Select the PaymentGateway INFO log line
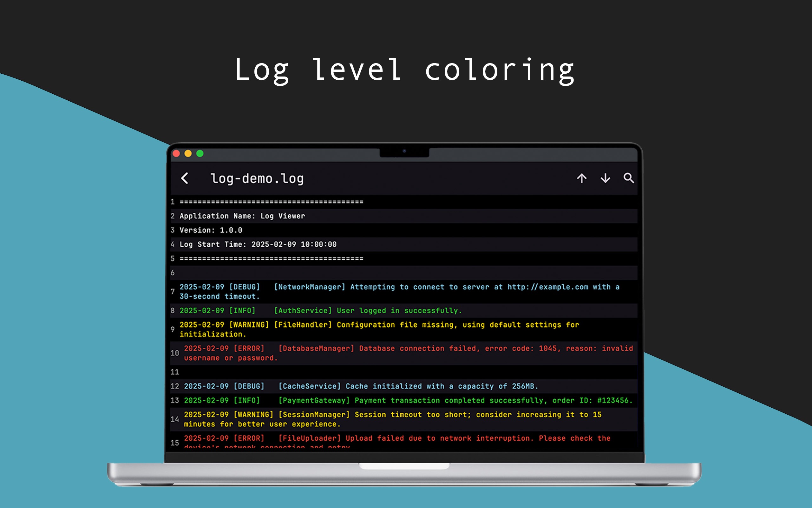Image resolution: width=812 pixels, height=508 pixels. click(404, 400)
